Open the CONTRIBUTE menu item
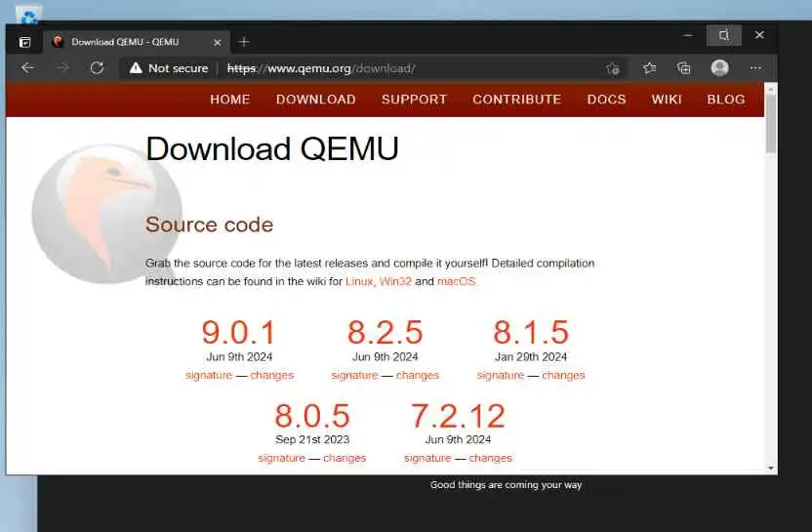Viewport: 812px width, 532px height. tap(517, 100)
